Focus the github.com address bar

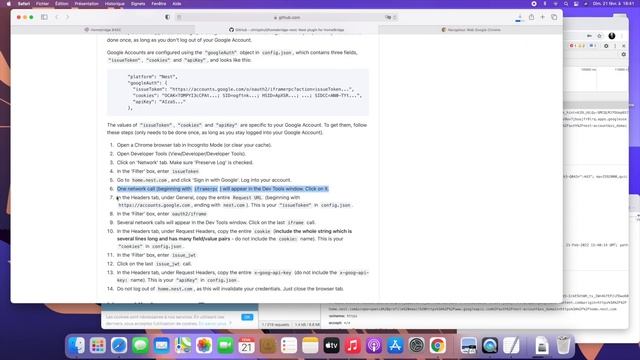[287, 18]
